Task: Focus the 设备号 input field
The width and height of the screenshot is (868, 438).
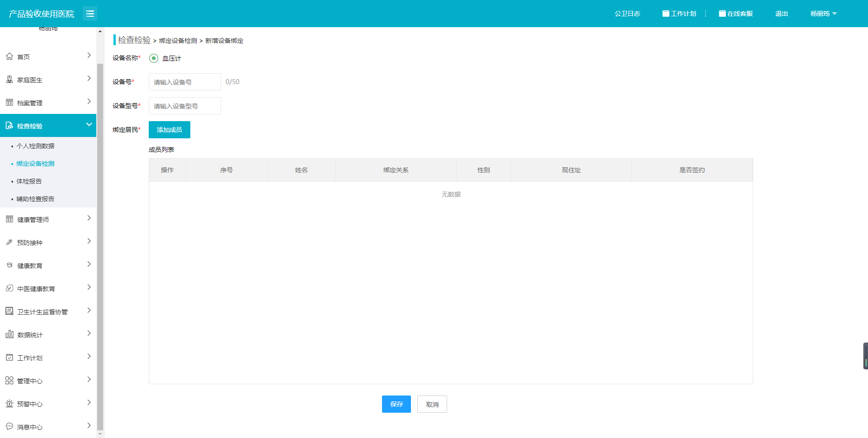Action: click(185, 82)
